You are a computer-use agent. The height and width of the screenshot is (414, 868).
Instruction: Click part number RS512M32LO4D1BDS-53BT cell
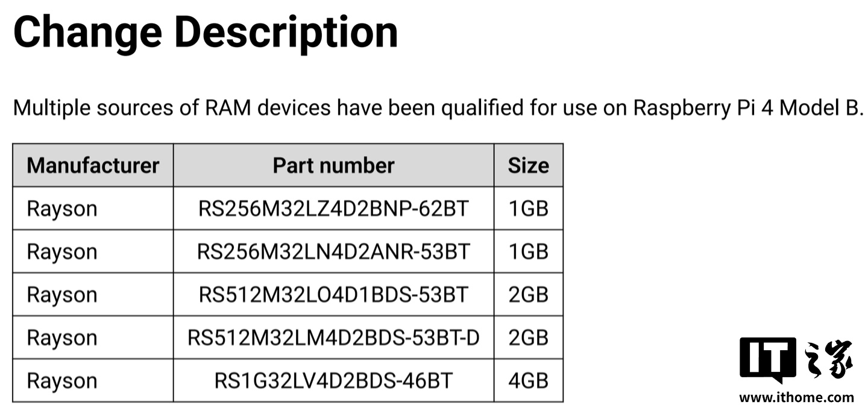(333, 295)
